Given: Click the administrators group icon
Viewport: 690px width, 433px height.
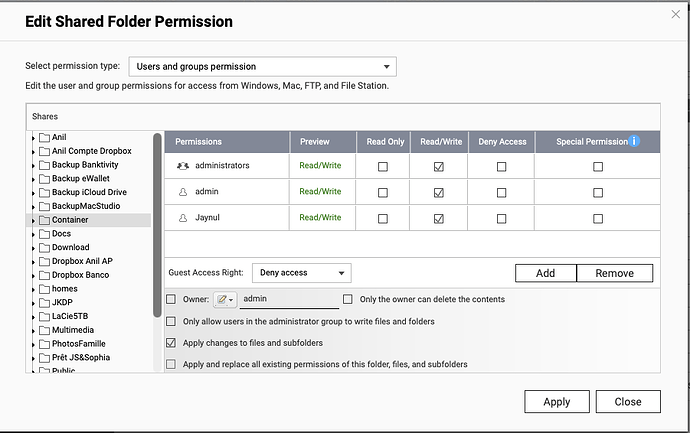Looking at the screenshot, I should (183, 166).
